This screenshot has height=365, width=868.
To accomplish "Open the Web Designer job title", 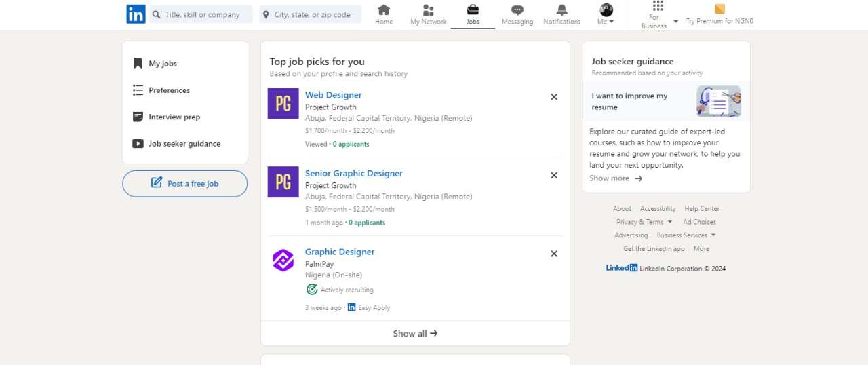I will 333,95.
